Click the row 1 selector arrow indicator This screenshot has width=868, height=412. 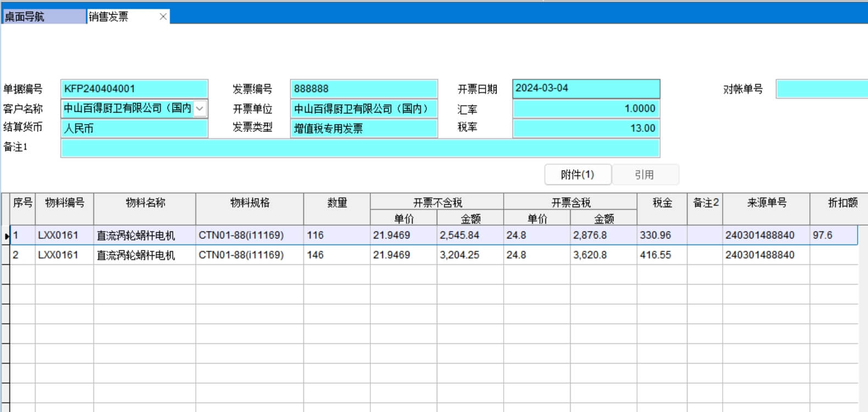6,236
